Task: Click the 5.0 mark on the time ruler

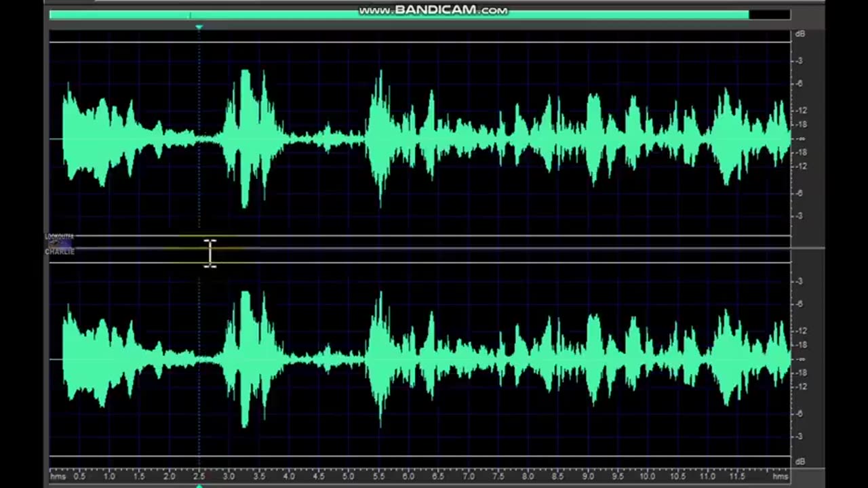Action: (348, 476)
